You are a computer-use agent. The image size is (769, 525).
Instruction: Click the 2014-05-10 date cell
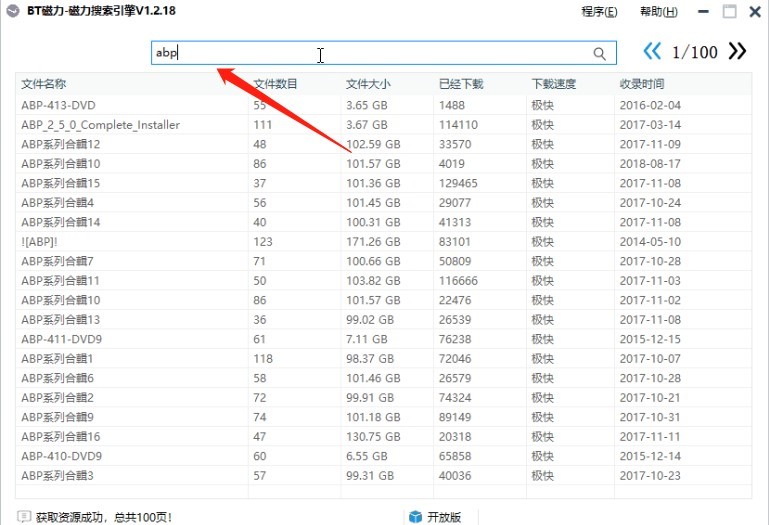point(650,242)
